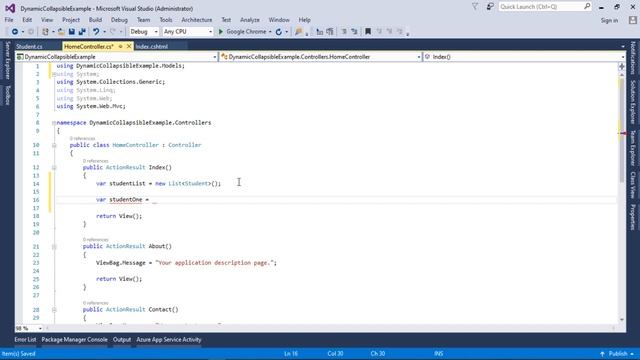Open the Team Explorer side tab
This screenshot has width=640, height=360.
pyautogui.click(x=633, y=148)
